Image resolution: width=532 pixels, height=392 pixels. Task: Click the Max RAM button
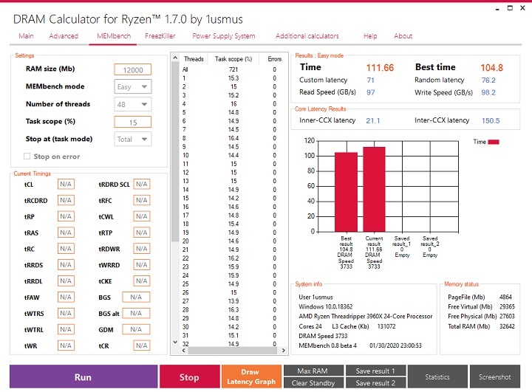(x=313, y=371)
